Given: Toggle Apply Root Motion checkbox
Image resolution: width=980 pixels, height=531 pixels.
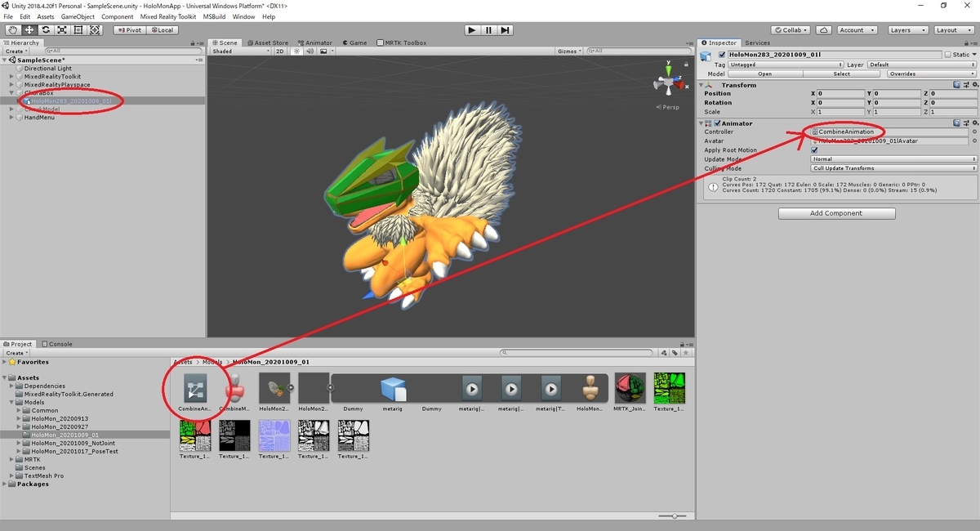Looking at the screenshot, I should (x=814, y=150).
